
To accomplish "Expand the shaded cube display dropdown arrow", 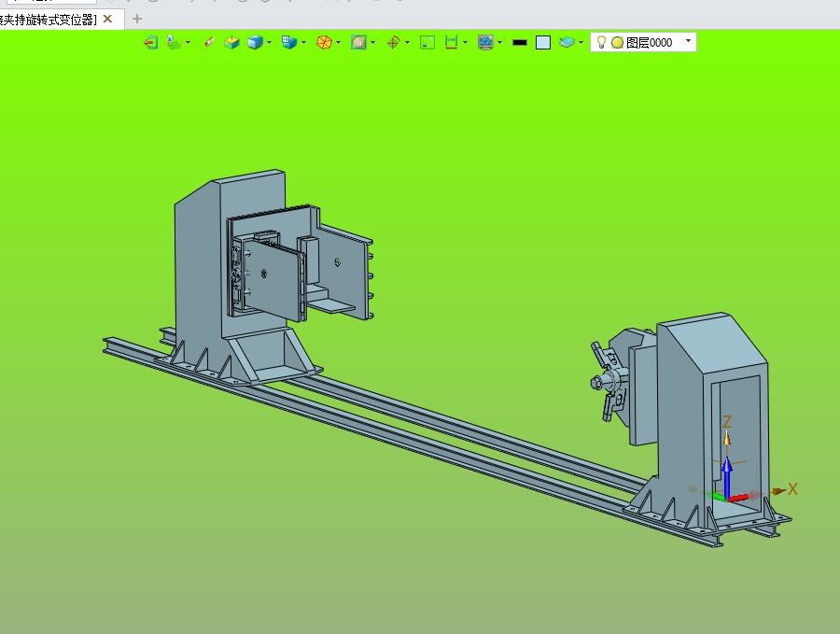I will coord(269,42).
